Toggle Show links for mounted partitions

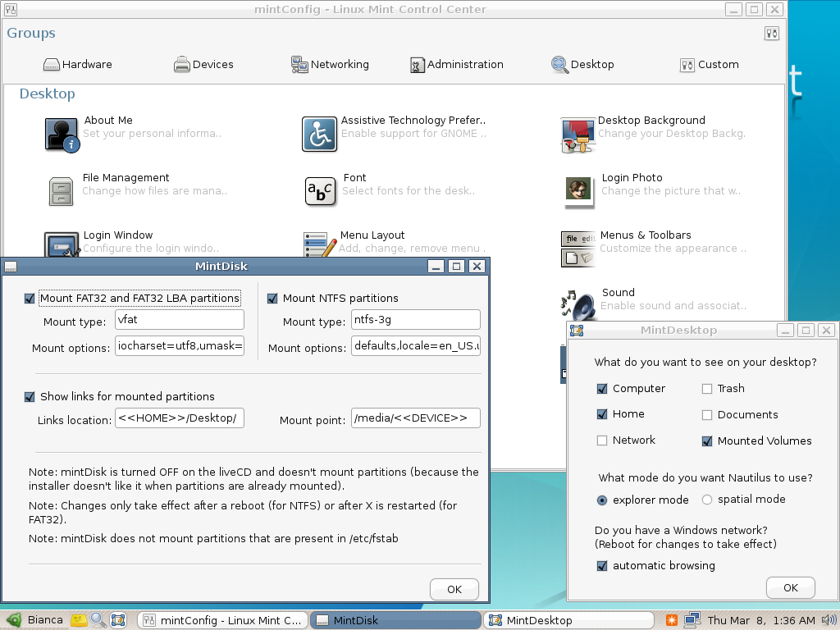point(30,397)
